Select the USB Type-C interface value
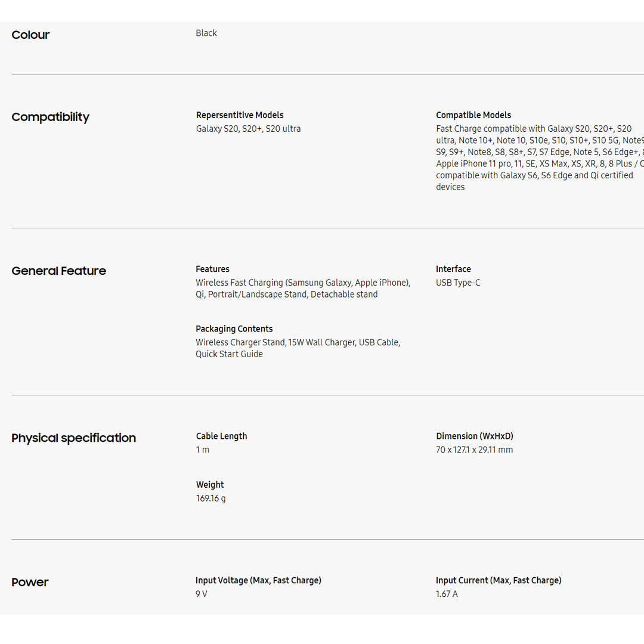The height and width of the screenshot is (644, 644). 458,283
